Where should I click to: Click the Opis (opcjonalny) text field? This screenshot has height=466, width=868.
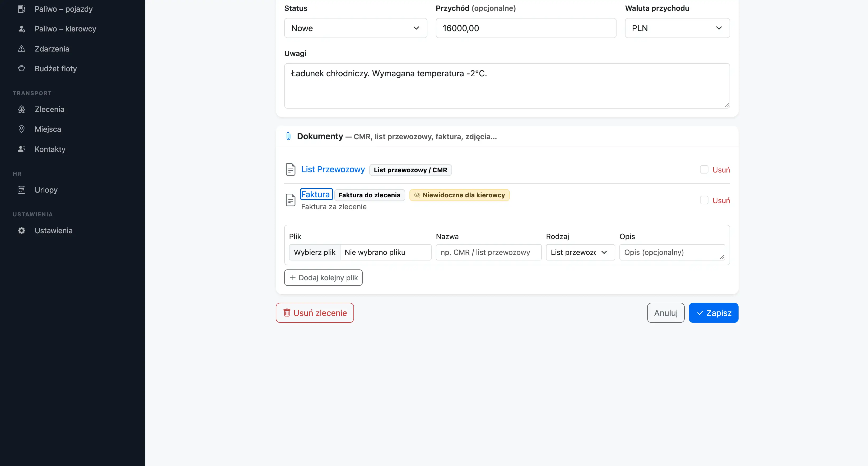coord(672,252)
